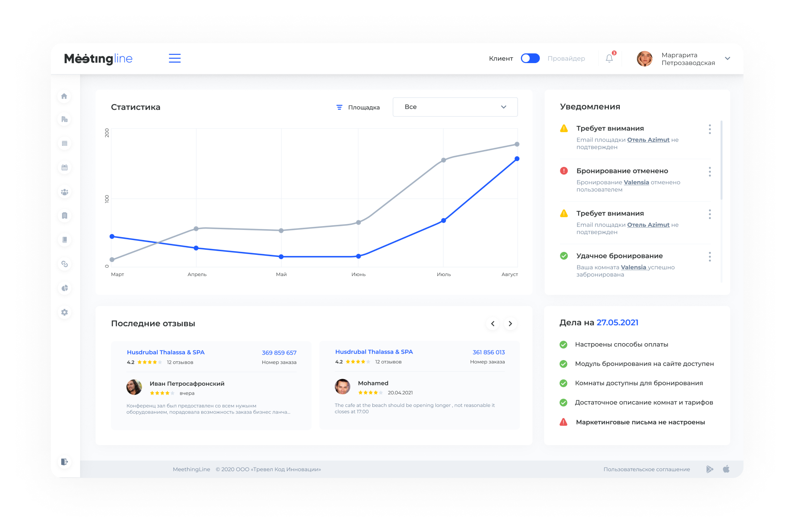Click the notifications panel scrollbar

click(x=721, y=160)
